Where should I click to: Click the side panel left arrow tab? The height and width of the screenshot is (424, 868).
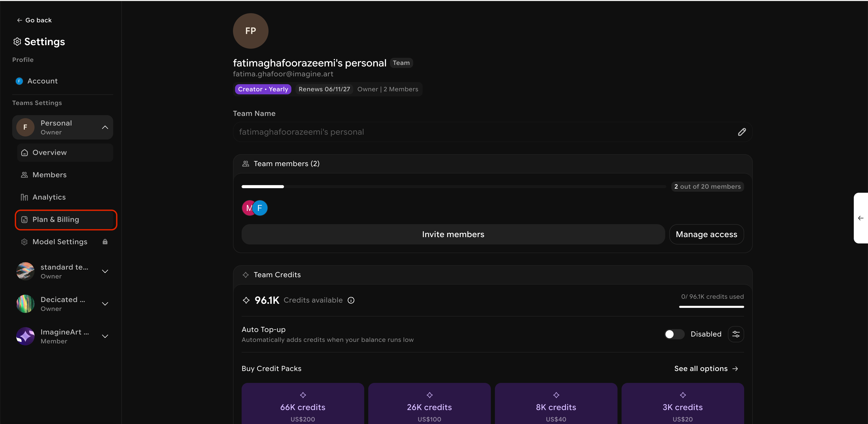pos(861,218)
